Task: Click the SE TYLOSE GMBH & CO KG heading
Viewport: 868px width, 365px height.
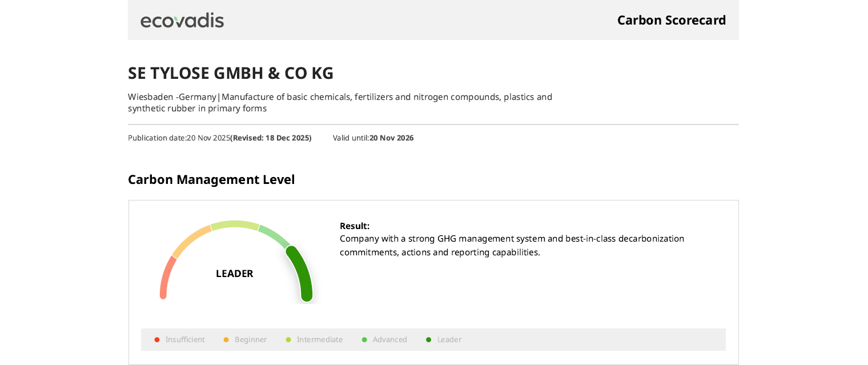Action: (x=231, y=73)
